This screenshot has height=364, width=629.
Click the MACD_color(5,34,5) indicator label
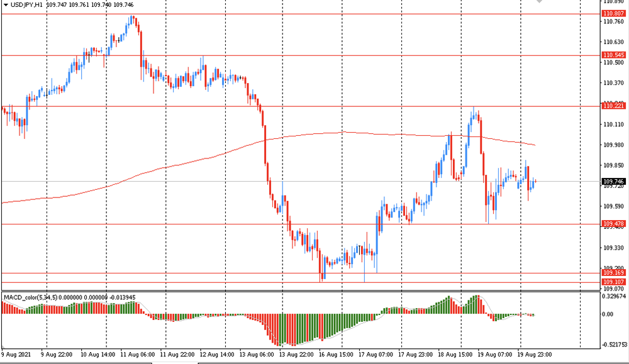click(x=31, y=297)
